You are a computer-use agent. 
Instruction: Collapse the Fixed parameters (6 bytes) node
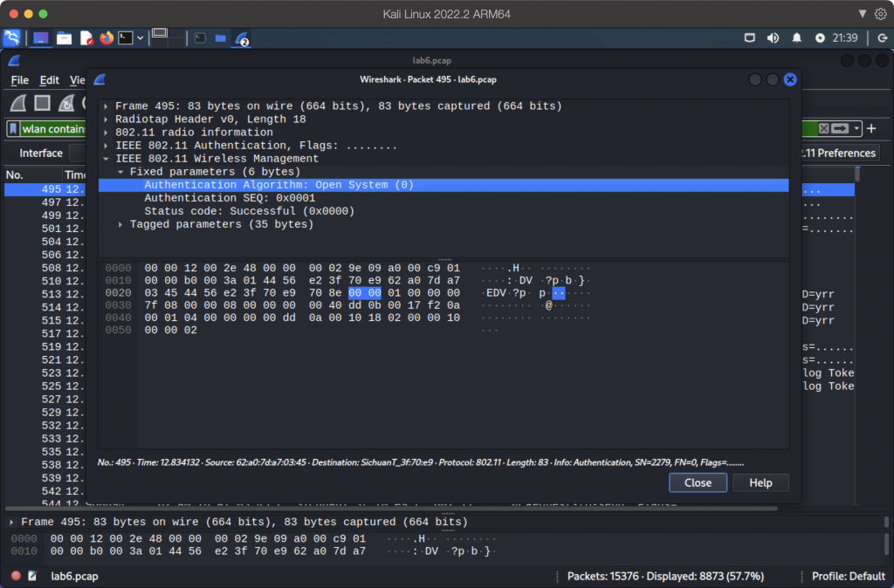coord(120,172)
